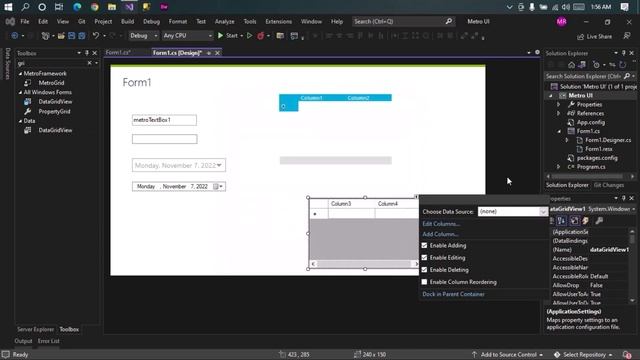Click the Hot Reload flame icon
The image size is (640, 360).
(x=260, y=36)
